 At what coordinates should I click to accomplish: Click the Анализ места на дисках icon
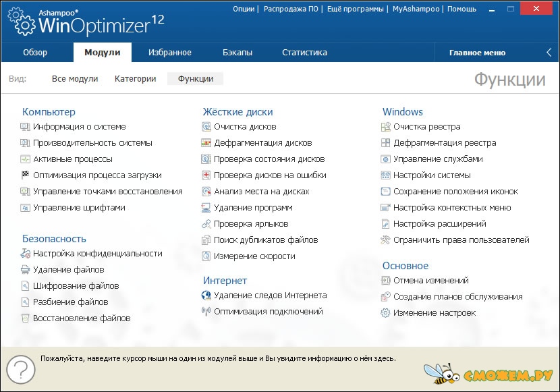click(x=206, y=192)
